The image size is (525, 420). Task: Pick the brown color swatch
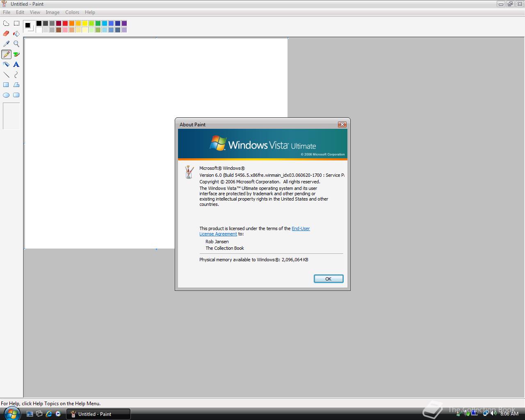[59, 30]
